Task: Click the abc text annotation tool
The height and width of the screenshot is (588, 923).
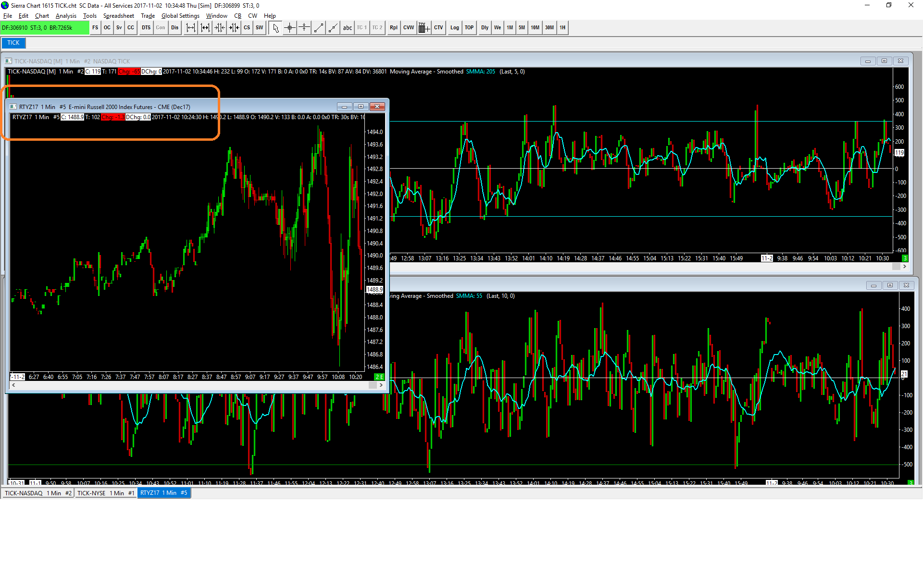Action: (347, 28)
